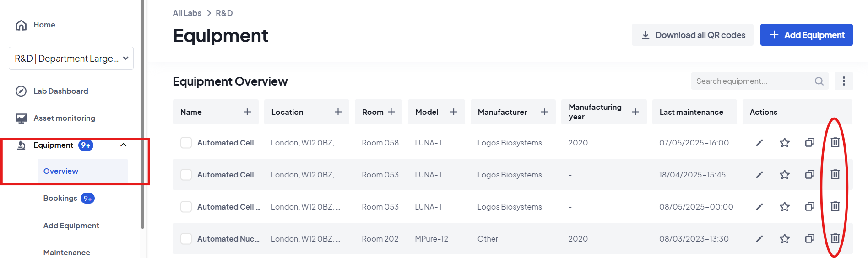
Task: Click the search magnifier icon
Action: pyautogui.click(x=819, y=81)
